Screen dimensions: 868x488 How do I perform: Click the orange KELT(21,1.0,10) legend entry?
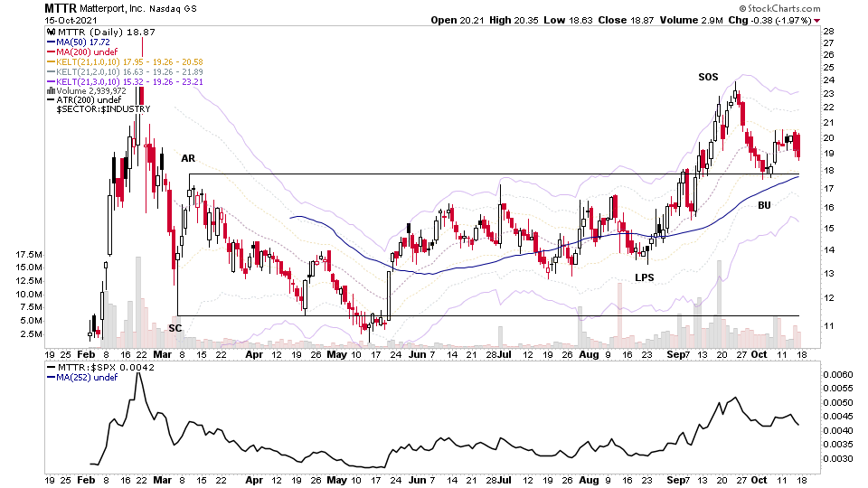[x=125, y=62]
